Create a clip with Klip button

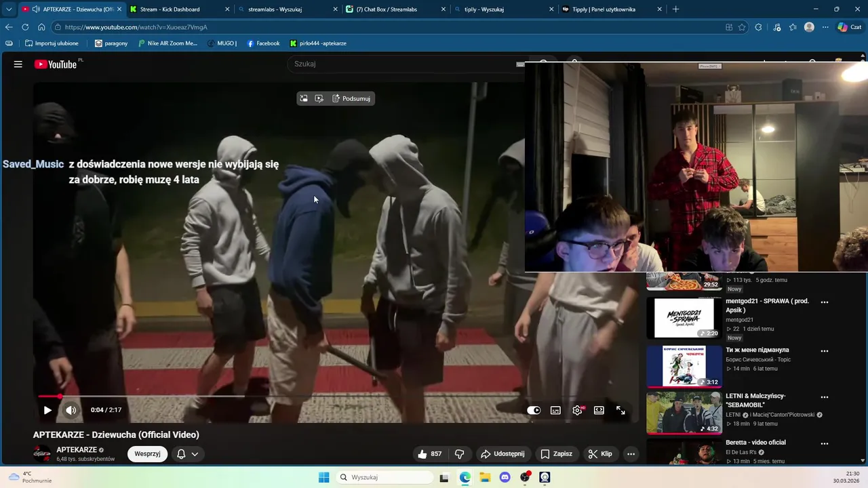(600, 454)
